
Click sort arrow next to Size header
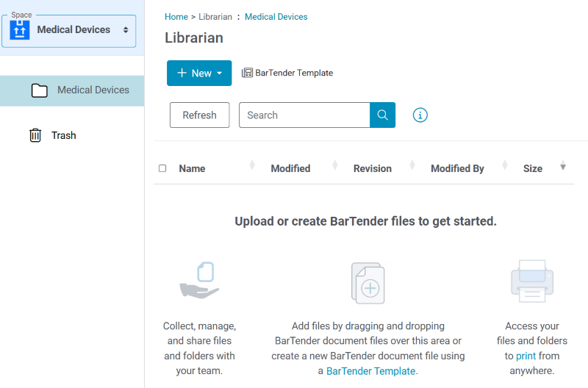coord(563,165)
